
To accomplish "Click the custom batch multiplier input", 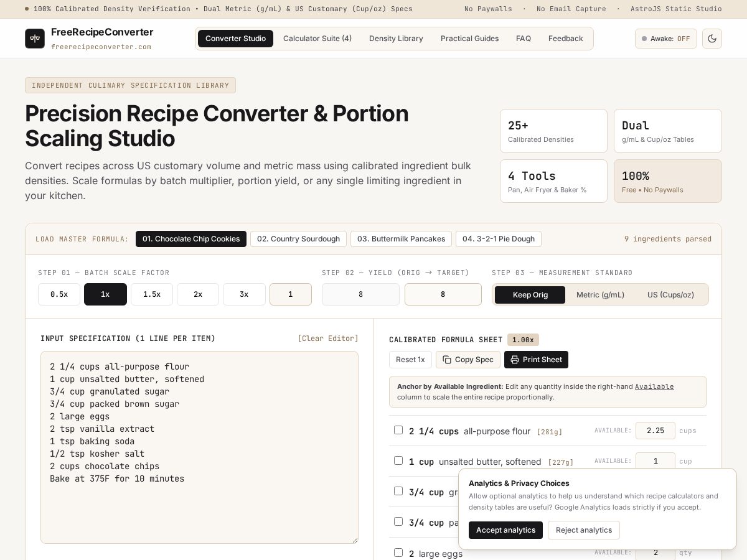I will click(x=291, y=294).
